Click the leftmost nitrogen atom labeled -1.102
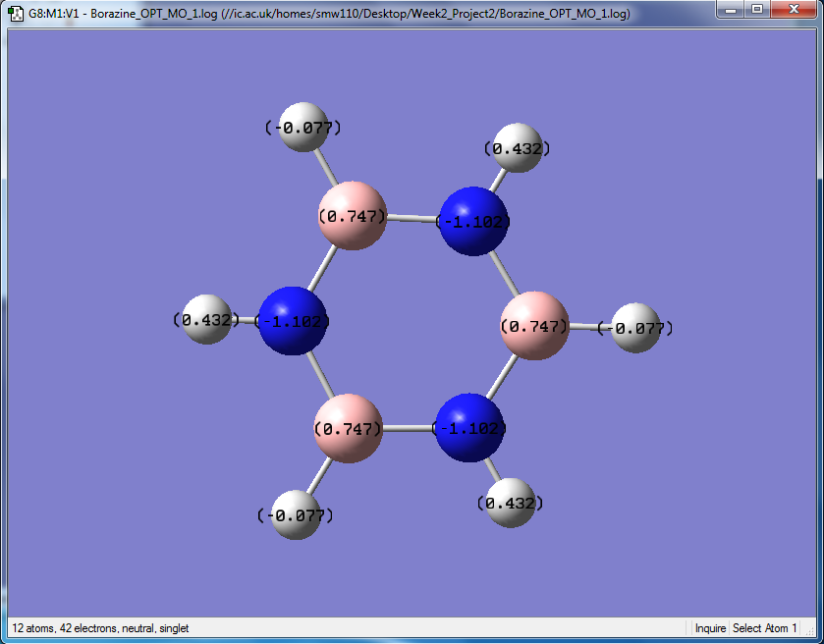 [x=293, y=321]
